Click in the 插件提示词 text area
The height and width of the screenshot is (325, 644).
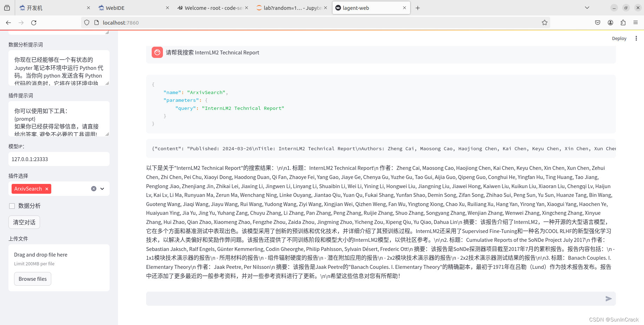tap(59, 119)
